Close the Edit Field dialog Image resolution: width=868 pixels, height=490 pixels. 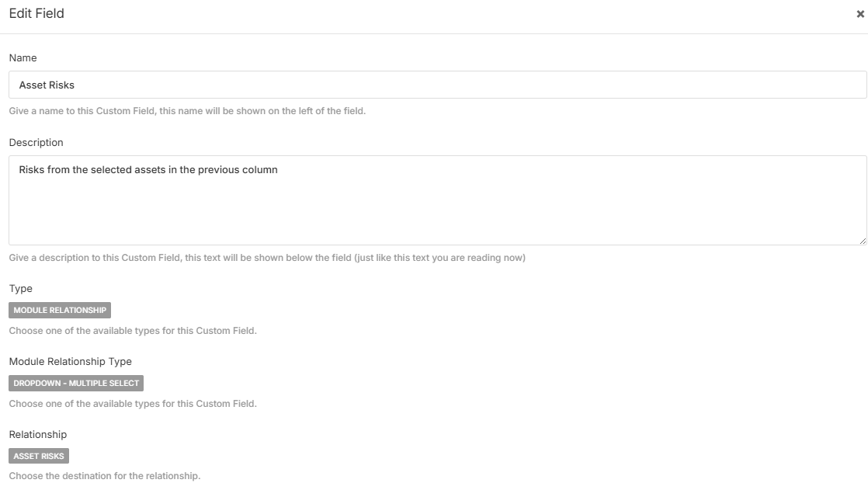[x=860, y=14]
